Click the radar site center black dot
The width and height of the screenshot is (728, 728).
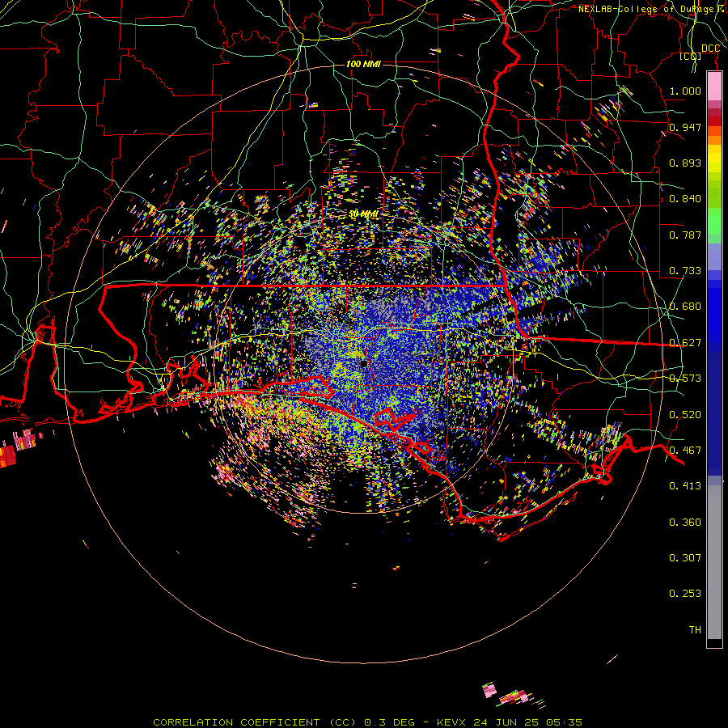(364, 363)
